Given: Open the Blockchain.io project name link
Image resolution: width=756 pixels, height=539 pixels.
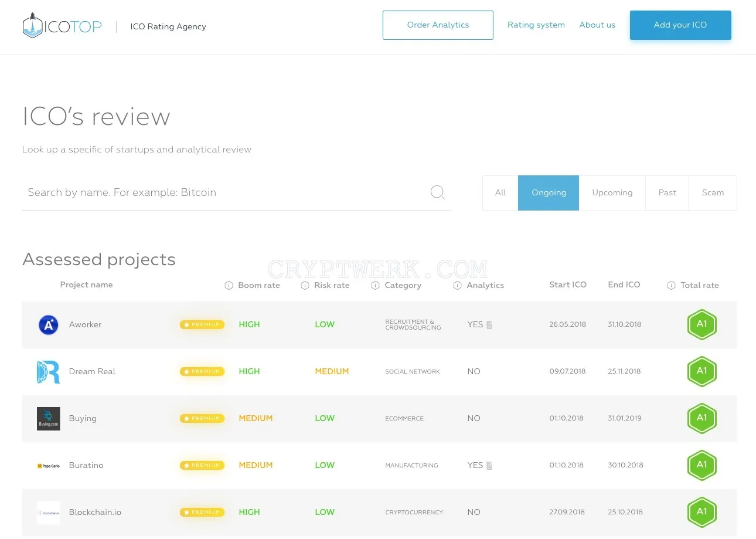Looking at the screenshot, I should (x=95, y=513).
